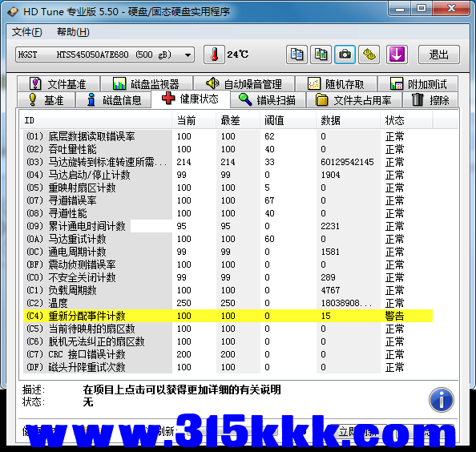Copy info text to clipboard icon
Image resolution: width=476 pixels, height=452 pixels.
(296, 54)
